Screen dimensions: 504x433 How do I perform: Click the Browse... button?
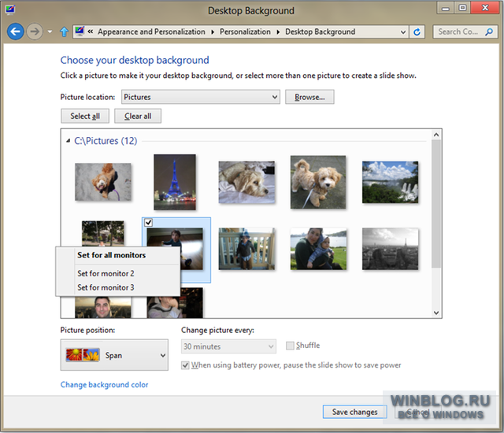[309, 97]
